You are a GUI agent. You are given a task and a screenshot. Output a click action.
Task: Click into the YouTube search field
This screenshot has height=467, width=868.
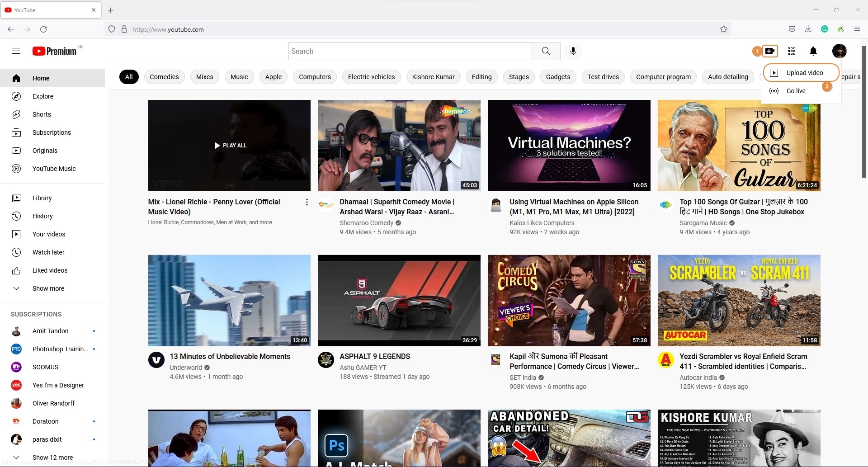pos(410,51)
